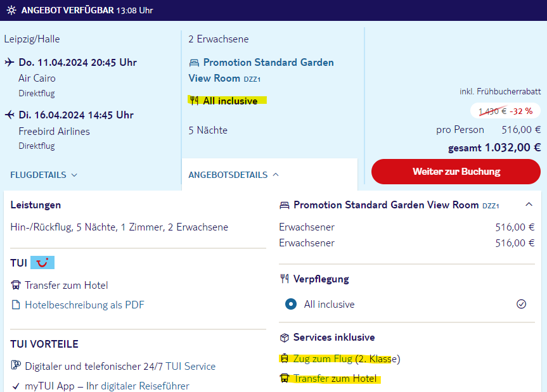Image resolution: width=547 pixels, height=392 pixels.
Task: Click the package icon beside Services inklusive
Action: click(x=285, y=338)
